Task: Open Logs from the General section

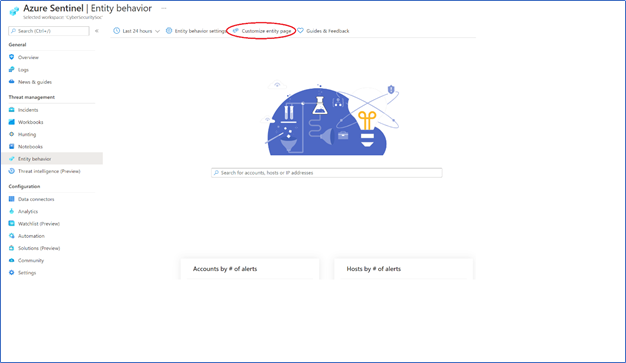Action: 23,70
